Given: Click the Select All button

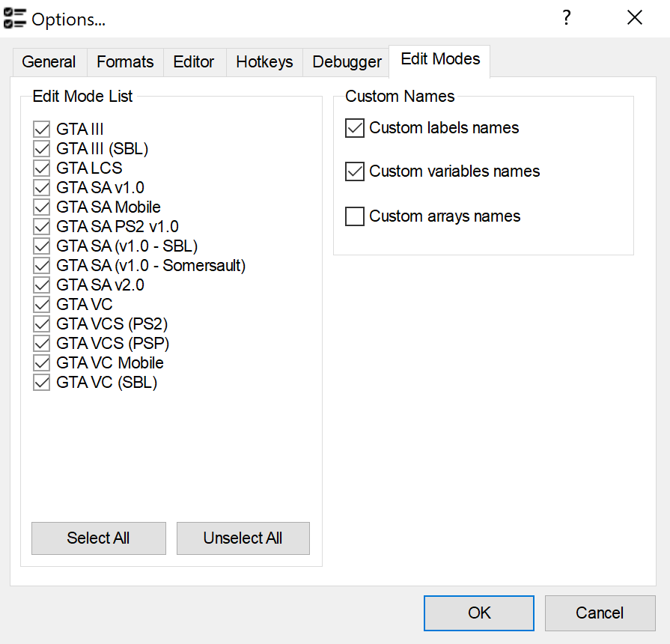Looking at the screenshot, I should click(x=98, y=538).
